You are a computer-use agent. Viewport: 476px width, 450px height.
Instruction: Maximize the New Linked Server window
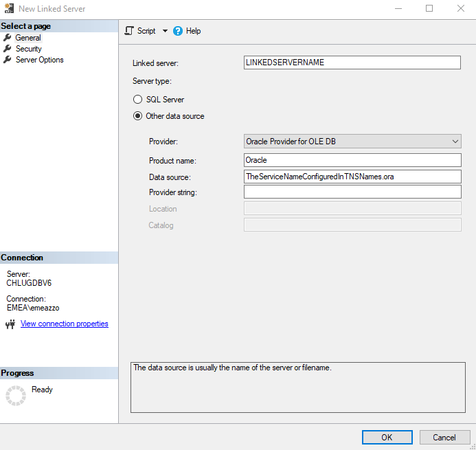[429, 8]
